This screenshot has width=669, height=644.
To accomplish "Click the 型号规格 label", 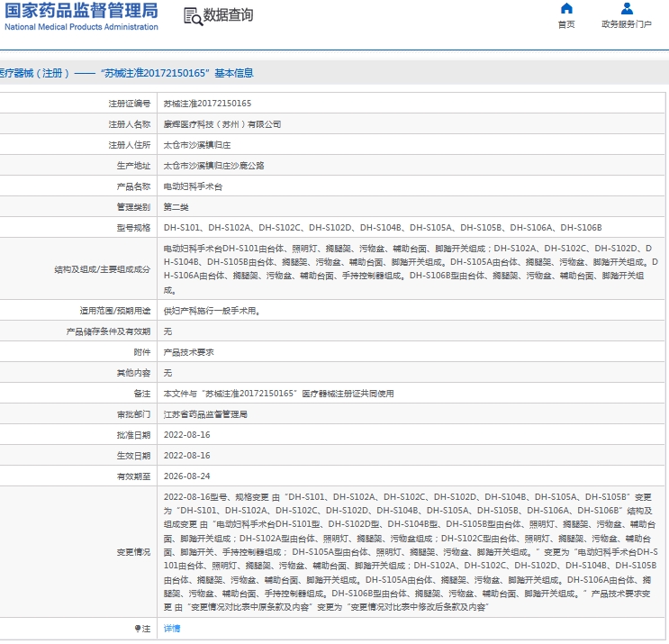I will pos(133,228).
